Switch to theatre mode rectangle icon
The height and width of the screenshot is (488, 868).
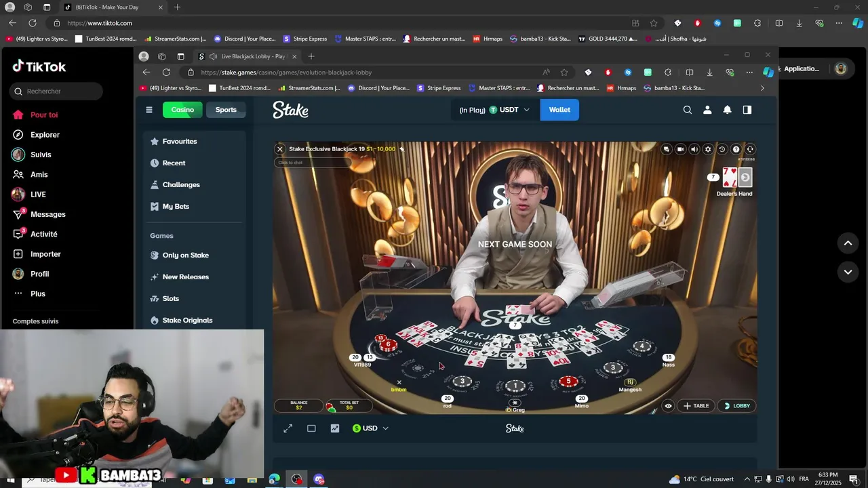(311, 428)
